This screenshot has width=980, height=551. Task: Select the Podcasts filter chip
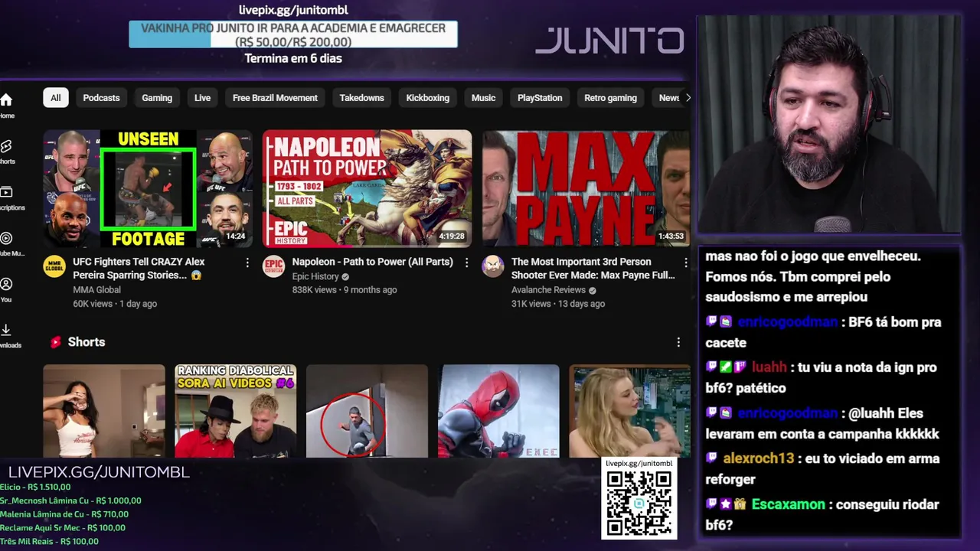101,98
